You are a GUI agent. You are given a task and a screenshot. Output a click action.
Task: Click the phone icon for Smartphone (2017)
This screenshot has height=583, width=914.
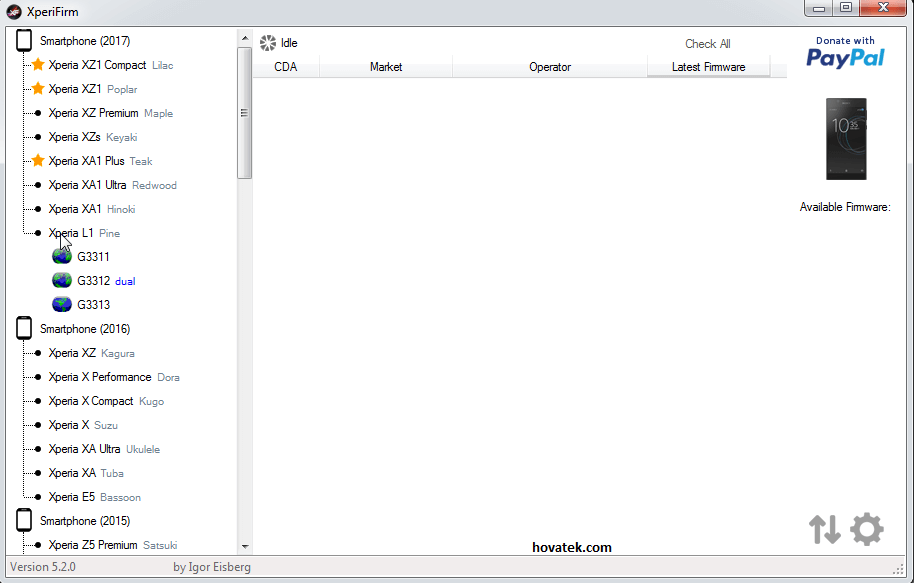coord(24,40)
